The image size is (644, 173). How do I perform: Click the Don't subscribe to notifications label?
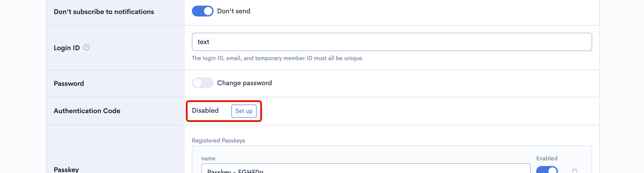104,11
